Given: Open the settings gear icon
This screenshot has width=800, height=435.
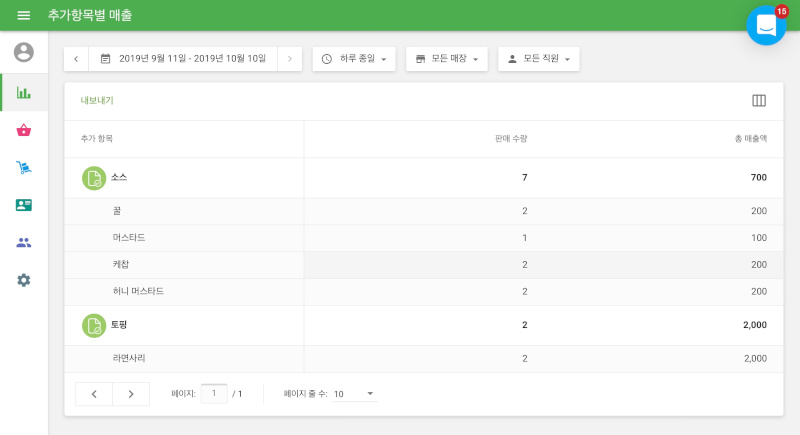Looking at the screenshot, I should [24, 280].
